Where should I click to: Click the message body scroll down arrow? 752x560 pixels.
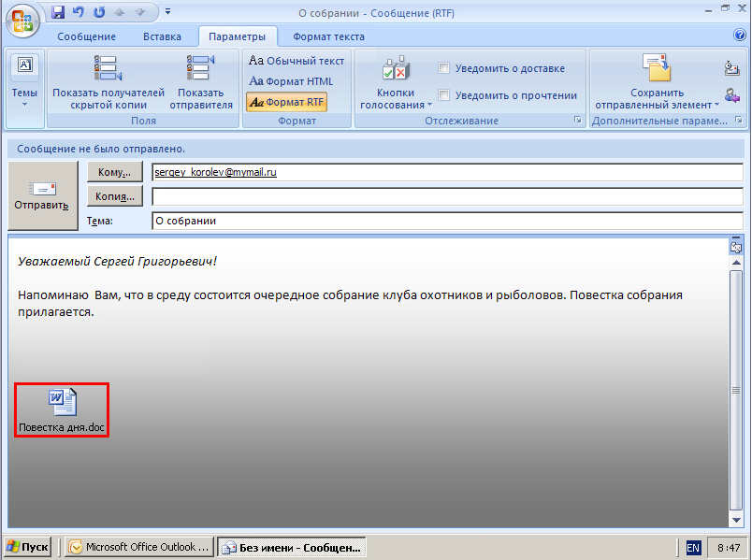tap(736, 520)
